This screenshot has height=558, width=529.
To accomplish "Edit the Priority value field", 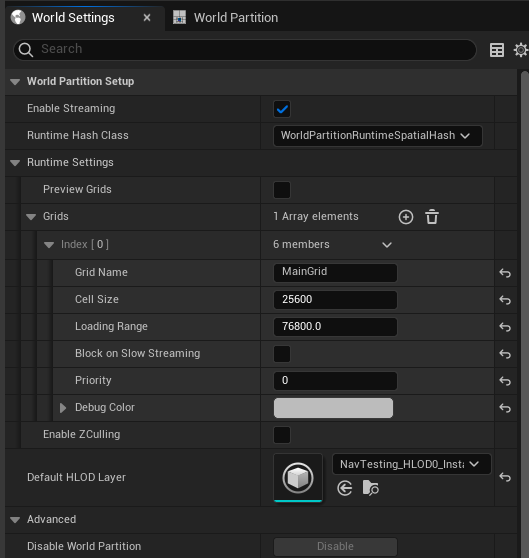I will click(335, 381).
